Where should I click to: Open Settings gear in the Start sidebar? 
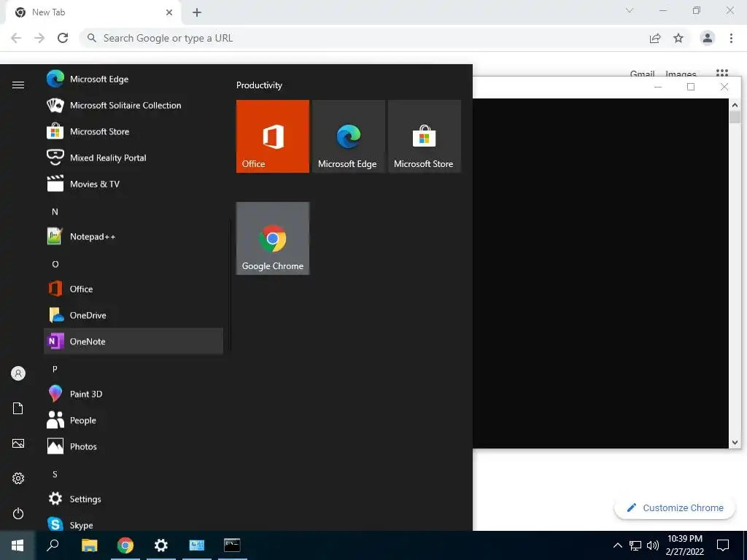[18, 478]
